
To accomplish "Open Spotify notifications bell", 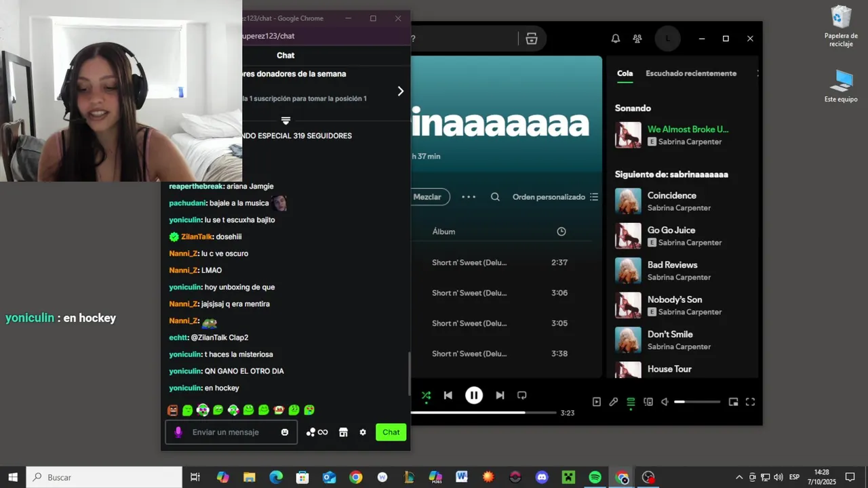I will click(616, 39).
